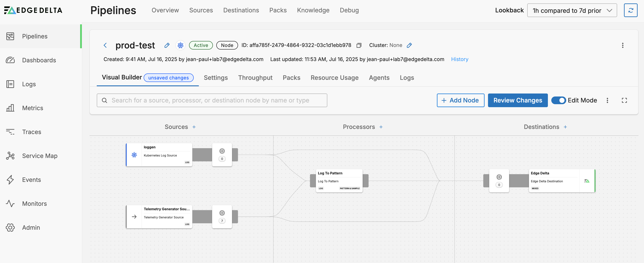This screenshot has height=263, width=644.
Task: Add a new source with the plus icon
Action: [x=194, y=127]
